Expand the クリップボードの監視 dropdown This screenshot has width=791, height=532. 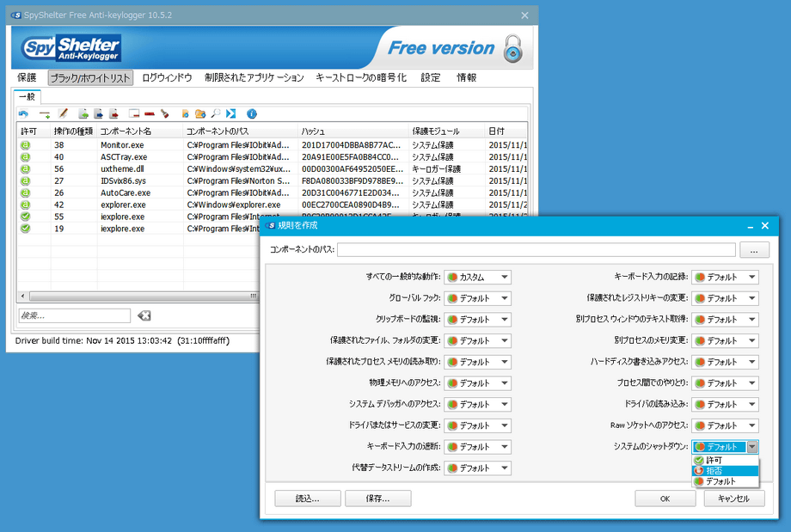click(x=478, y=319)
